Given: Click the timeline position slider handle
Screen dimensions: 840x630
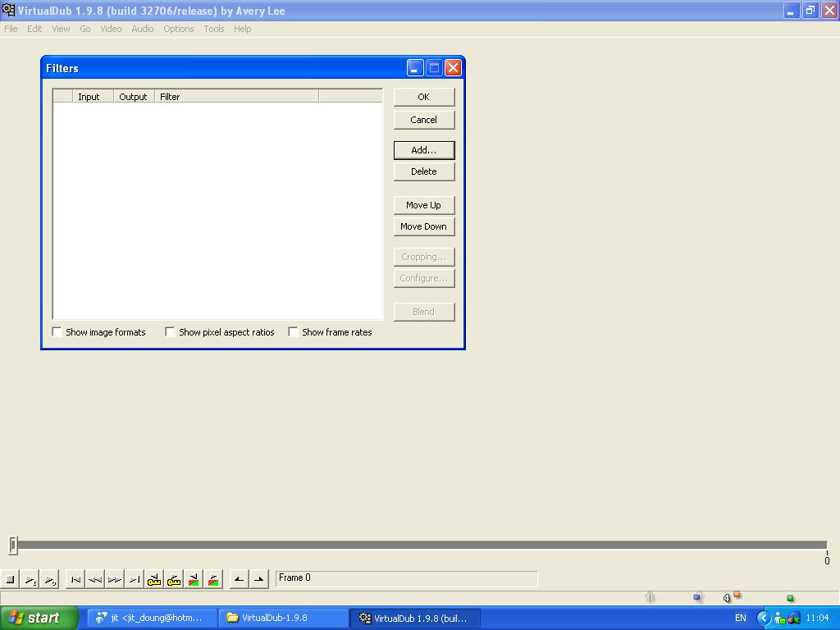Looking at the screenshot, I should click(x=13, y=546).
